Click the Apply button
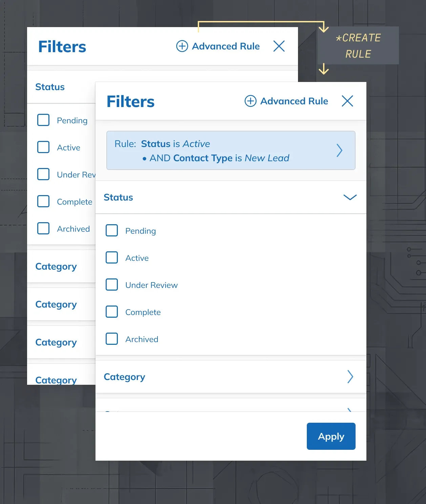Viewport: 426px width, 504px height. (331, 436)
